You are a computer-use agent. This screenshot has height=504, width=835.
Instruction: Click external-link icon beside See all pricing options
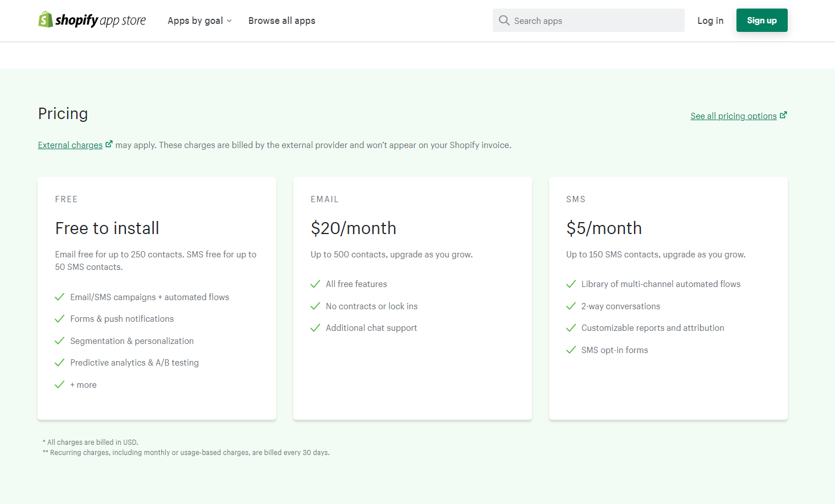click(783, 115)
